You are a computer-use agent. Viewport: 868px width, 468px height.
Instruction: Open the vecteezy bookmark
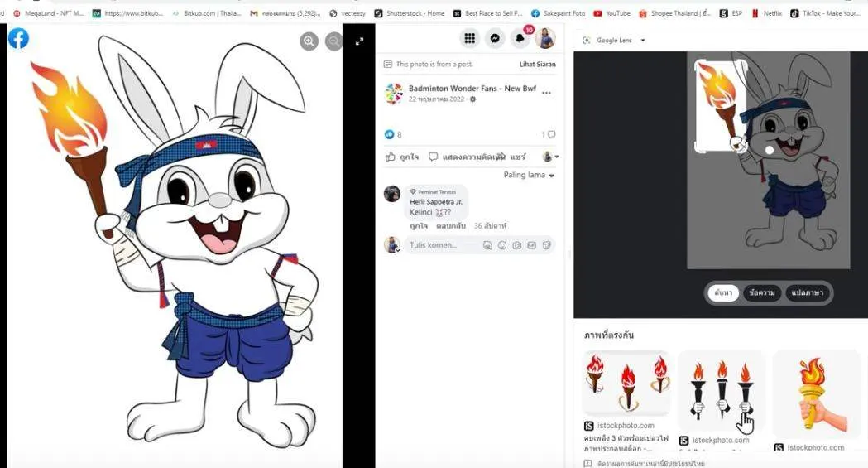pyautogui.click(x=347, y=13)
